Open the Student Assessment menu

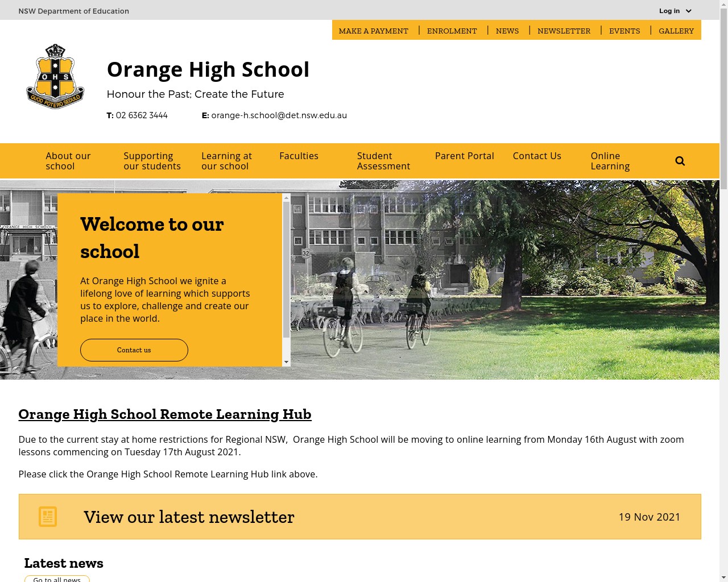click(x=383, y=161)
